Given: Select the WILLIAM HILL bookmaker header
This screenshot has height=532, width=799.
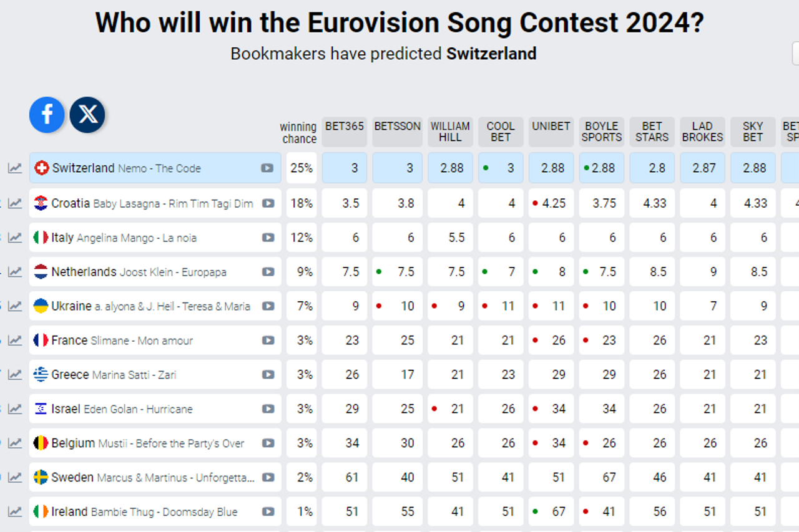Looking at the screenshot, I should click(450, 132).
